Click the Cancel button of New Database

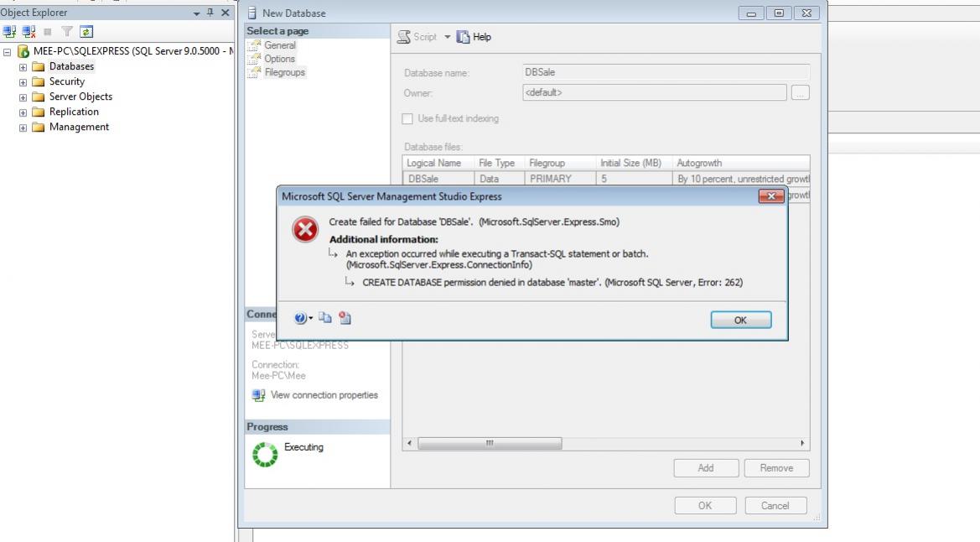[x=775, y=506]
